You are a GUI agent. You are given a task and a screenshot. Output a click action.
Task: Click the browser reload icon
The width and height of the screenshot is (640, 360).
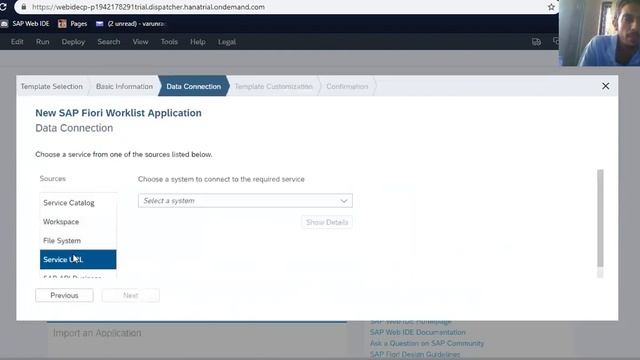[3, 7]
